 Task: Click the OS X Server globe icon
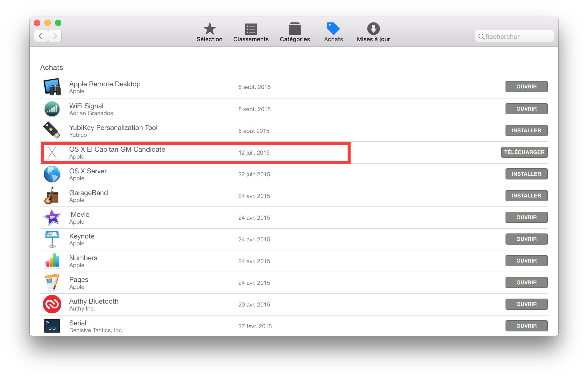[52, 174]
